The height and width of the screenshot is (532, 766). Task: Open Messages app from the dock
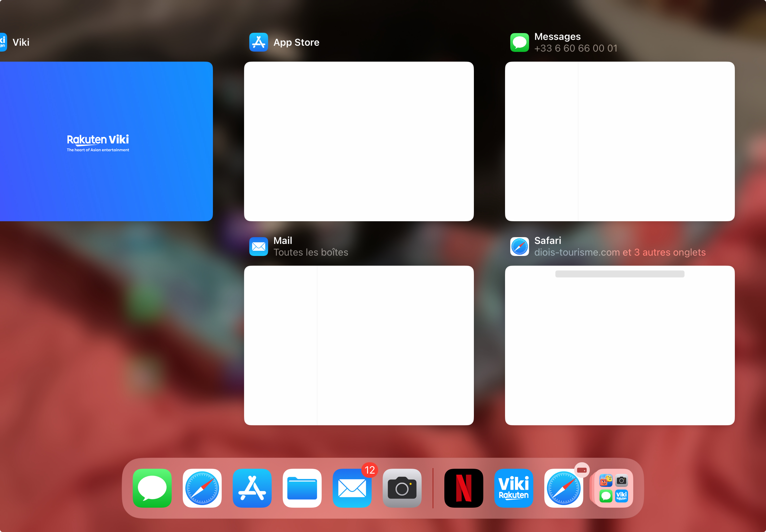(152, 488)
